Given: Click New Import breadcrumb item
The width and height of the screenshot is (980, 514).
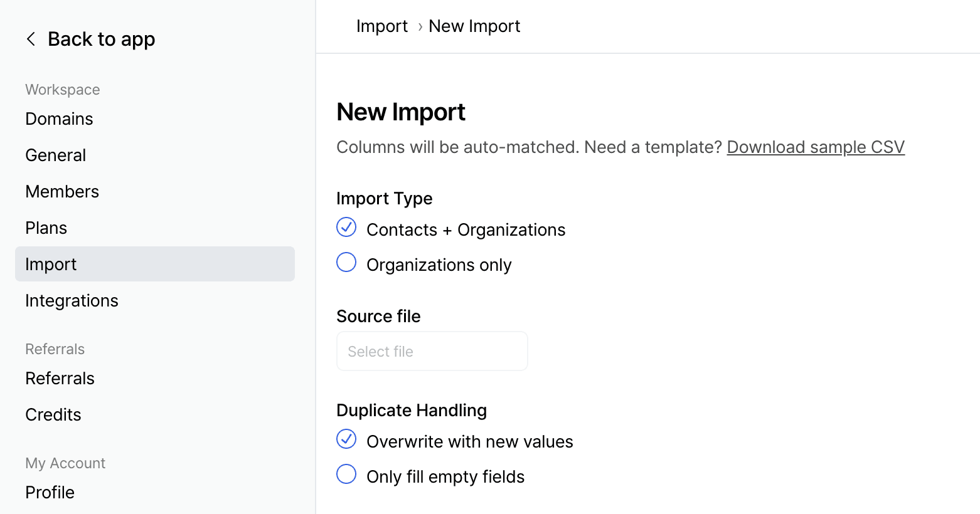Looking at the screenshot, I should 474,26.
